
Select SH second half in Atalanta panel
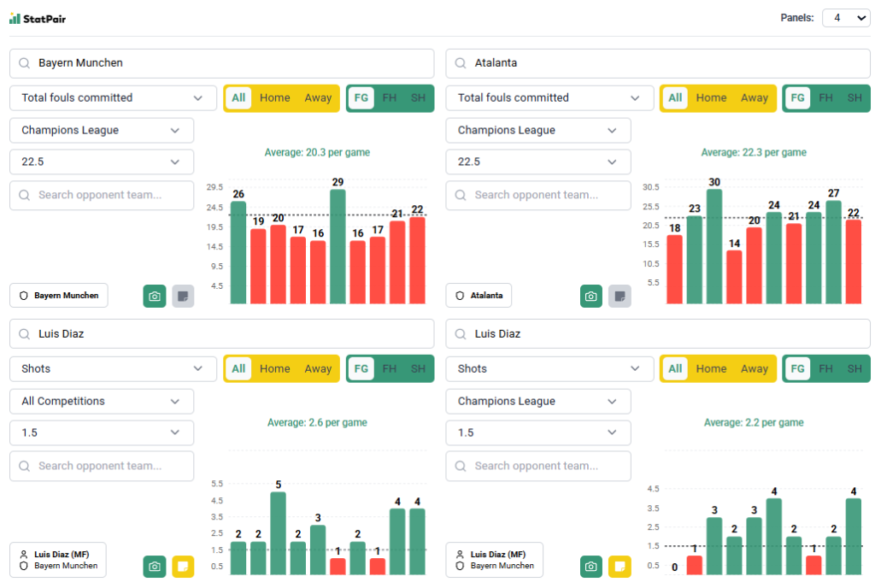click(854, 98)
